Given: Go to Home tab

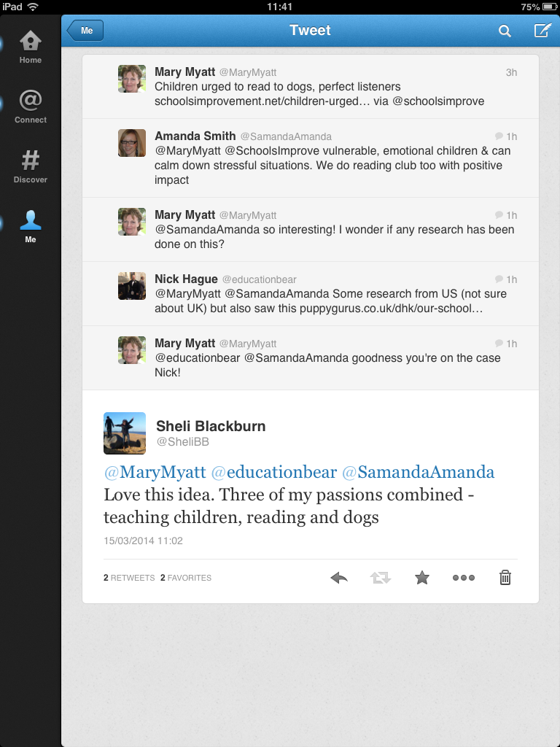Looking at the screenshot, I should click(x=31, y=47).
